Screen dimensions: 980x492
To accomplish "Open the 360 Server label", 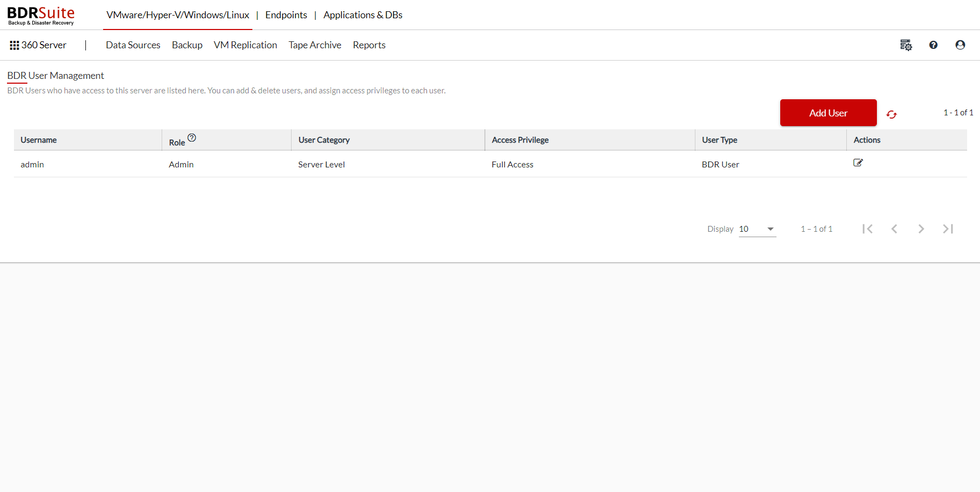I will click(44, 45).
